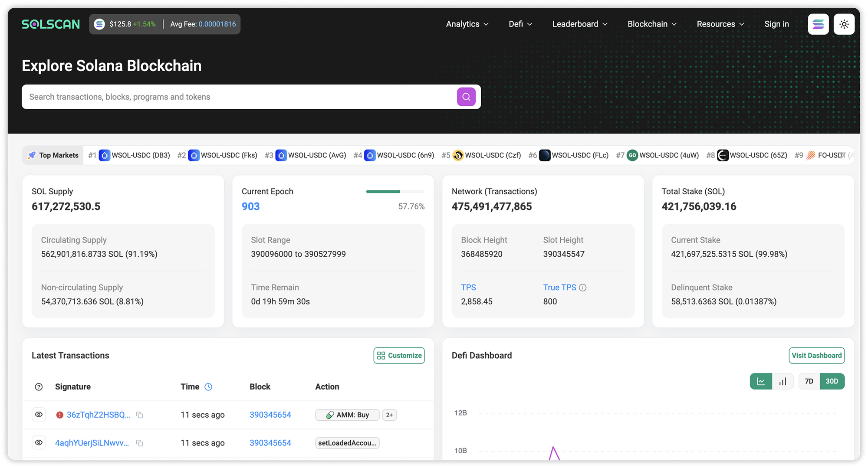The height and width of the screenshot is (468, 868).
Task: Open the Analytics dropdown
Action: [467, 24]
